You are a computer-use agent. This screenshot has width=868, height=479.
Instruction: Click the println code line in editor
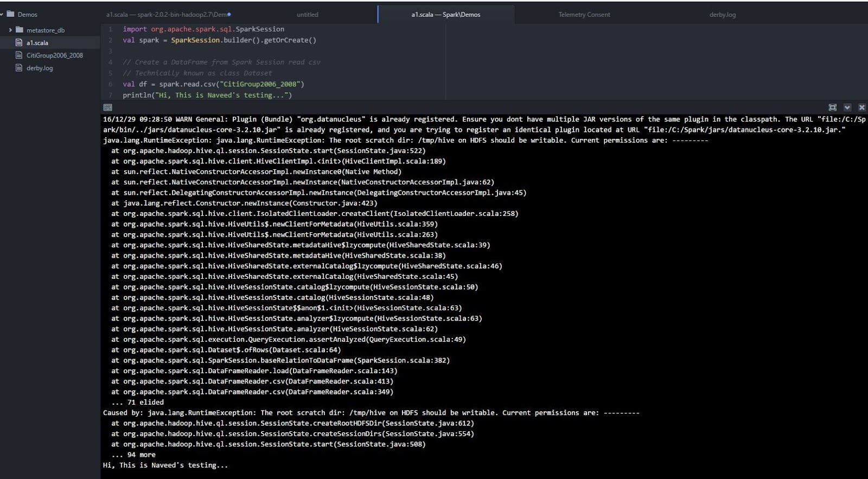click(207, 95)
